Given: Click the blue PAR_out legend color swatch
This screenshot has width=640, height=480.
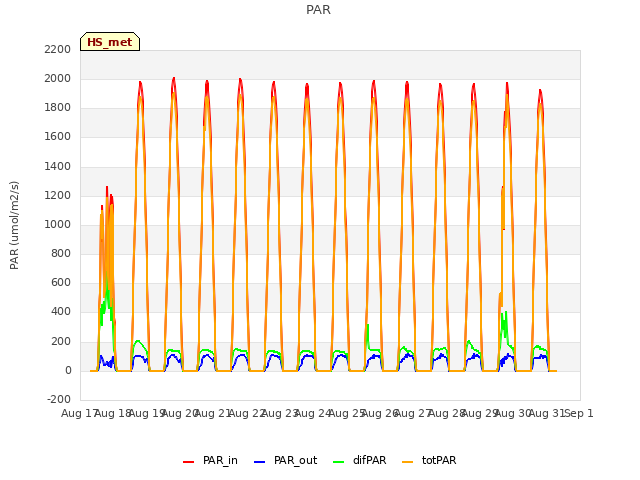Looking at the screenshot, I should point(260,462).
